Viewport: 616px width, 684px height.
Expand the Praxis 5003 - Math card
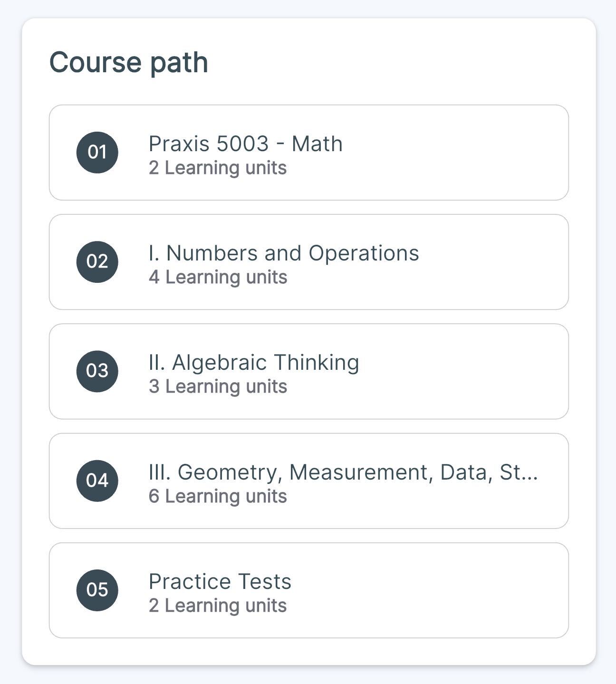click(x=309, y=153)
